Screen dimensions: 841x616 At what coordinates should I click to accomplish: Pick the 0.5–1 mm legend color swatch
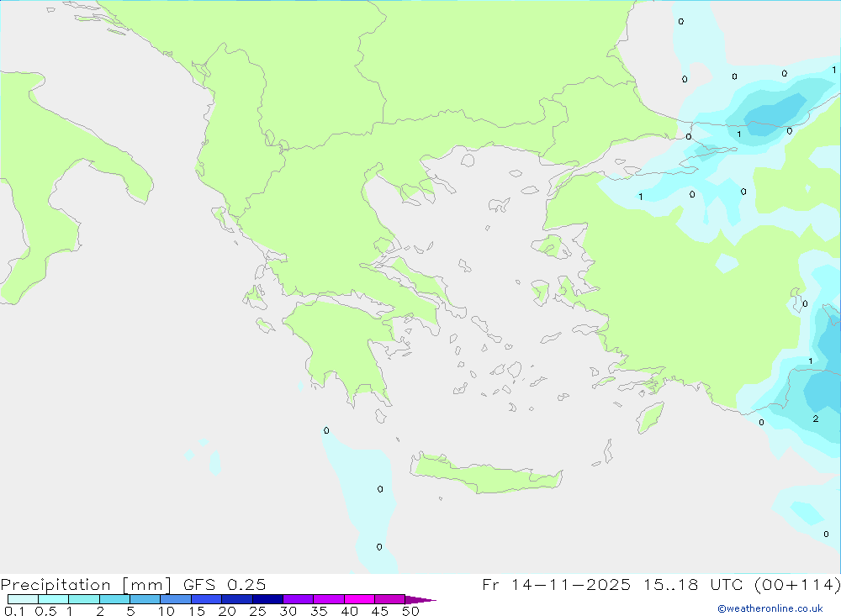click(x=54, y=599)
